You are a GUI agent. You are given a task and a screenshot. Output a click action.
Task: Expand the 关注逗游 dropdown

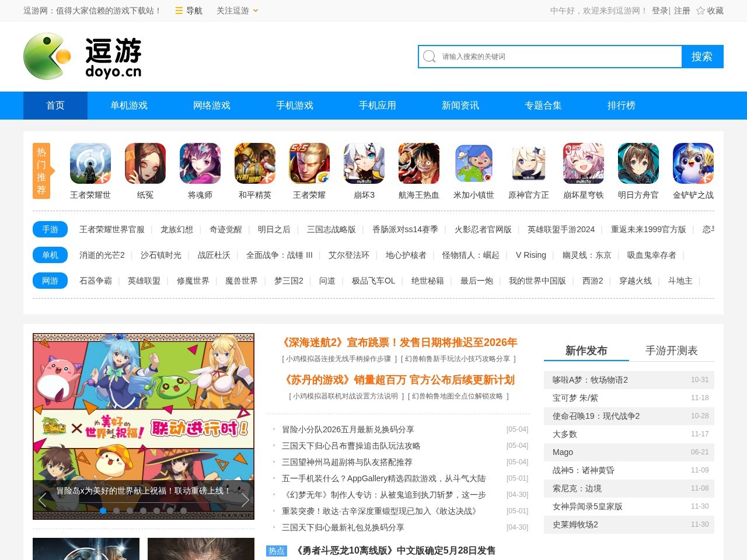[x=238, y=10]
